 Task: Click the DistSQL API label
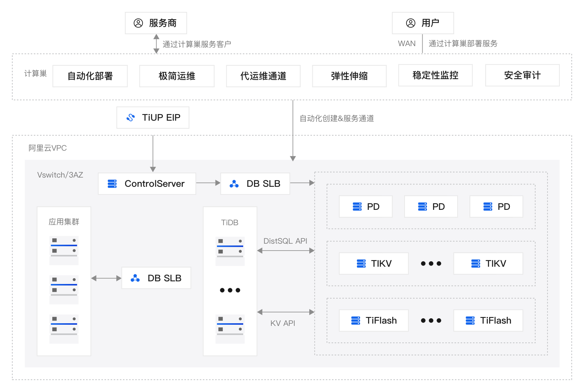pos(285,241)
